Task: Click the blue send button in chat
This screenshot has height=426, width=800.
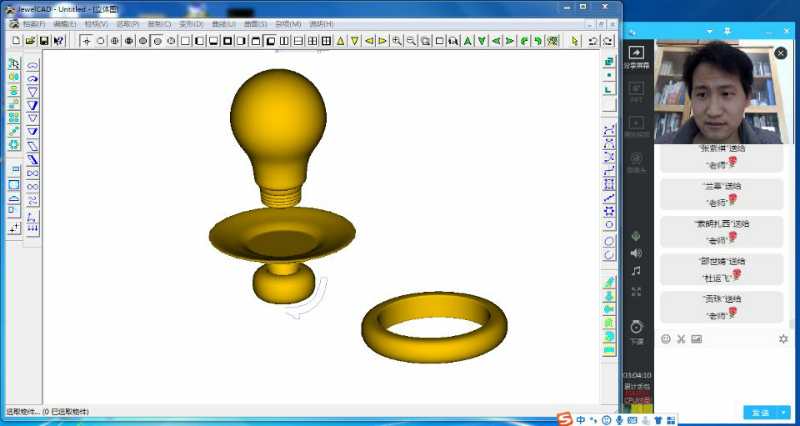Action: (x=759, y=412)
